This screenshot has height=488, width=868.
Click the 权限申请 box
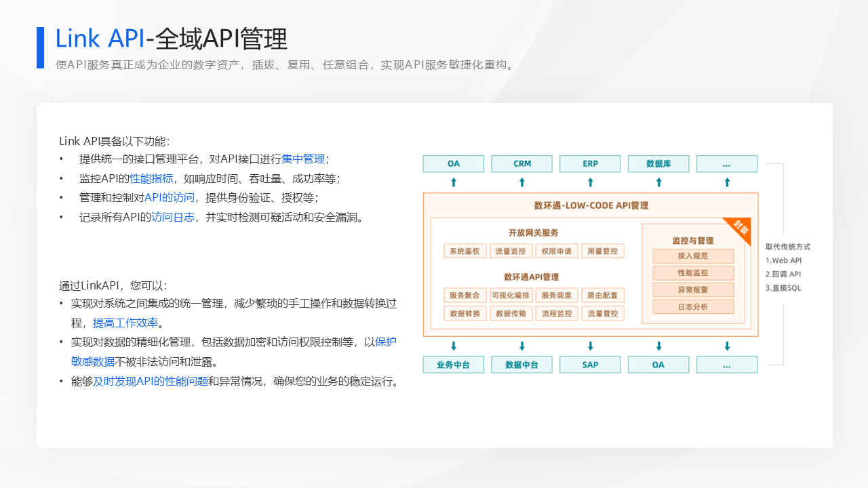tap(557, 251)
